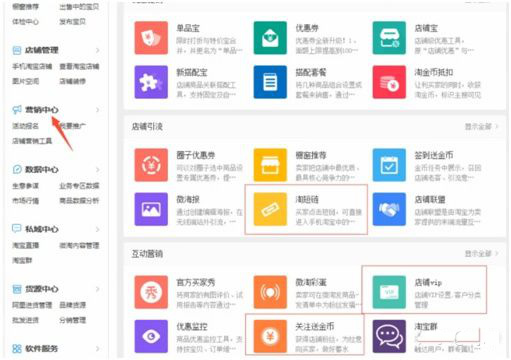The image size is (511, 360).
Task: Expand the 货源中心 section chevron
Action: (98, 289)
